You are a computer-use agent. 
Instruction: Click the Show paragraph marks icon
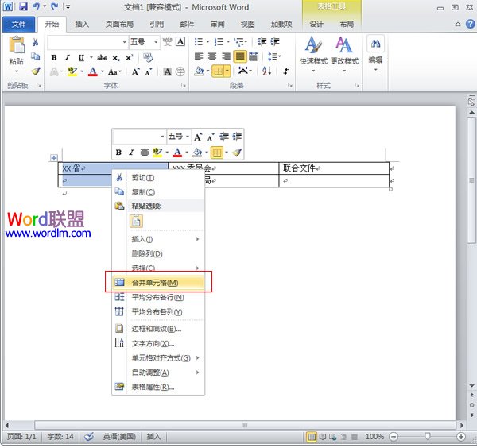286,71
